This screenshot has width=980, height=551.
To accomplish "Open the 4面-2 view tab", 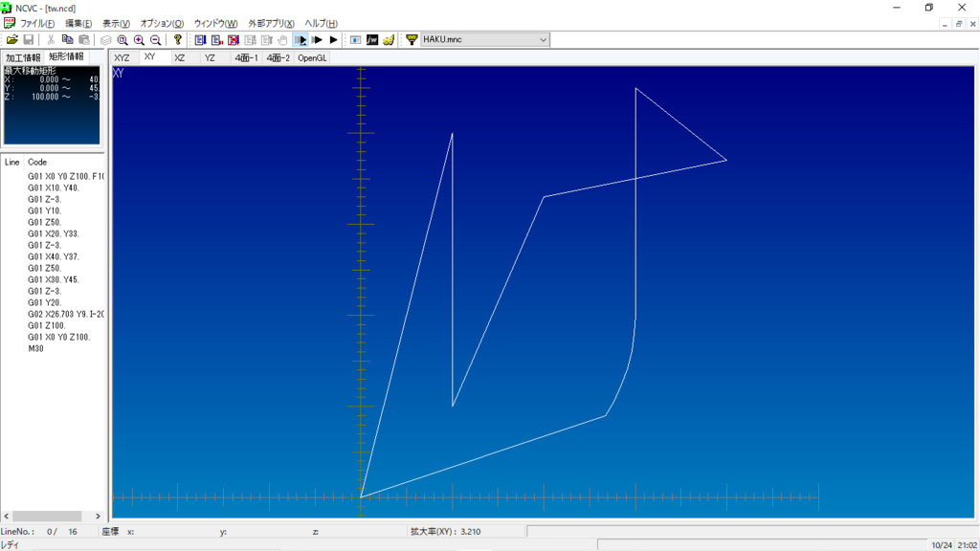I will point(278,58).
